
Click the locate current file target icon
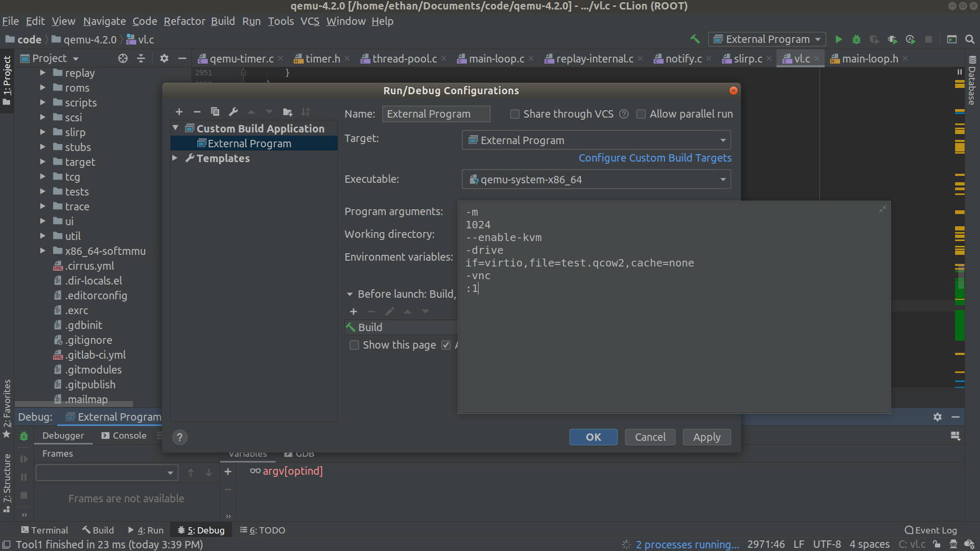[123, 58]
